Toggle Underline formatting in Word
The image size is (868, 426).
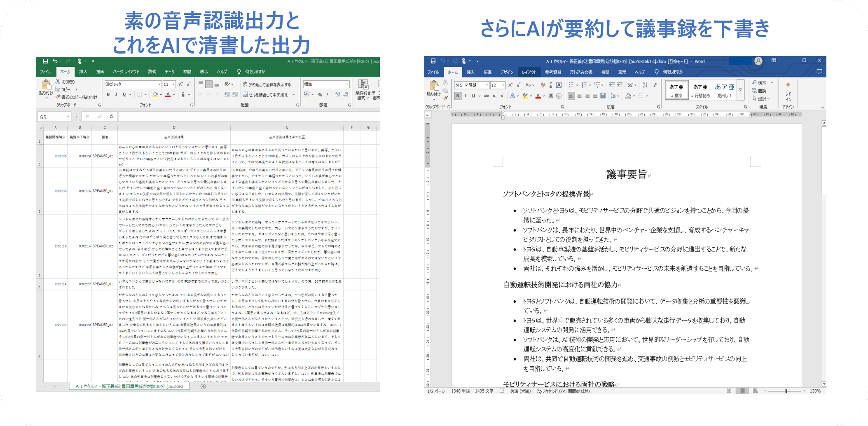click(x=473, y=95)
